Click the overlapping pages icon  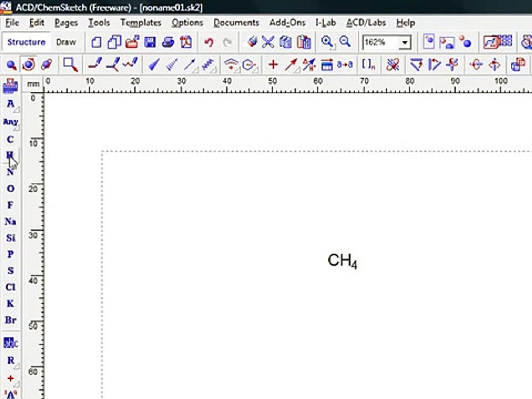pyautogui.click(x=114, y=42)
